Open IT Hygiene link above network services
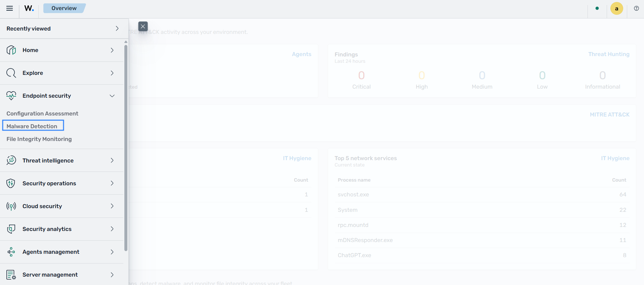644x285 pixels. (615, 158)
